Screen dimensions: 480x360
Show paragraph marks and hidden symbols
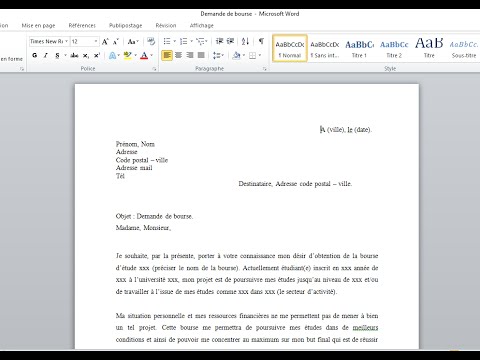261,41
